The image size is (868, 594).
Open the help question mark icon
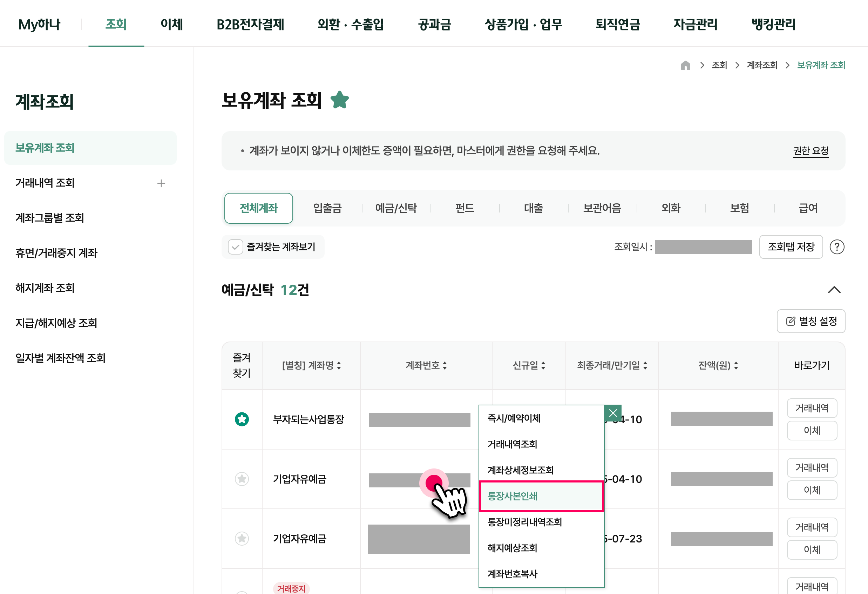[838, 247]
